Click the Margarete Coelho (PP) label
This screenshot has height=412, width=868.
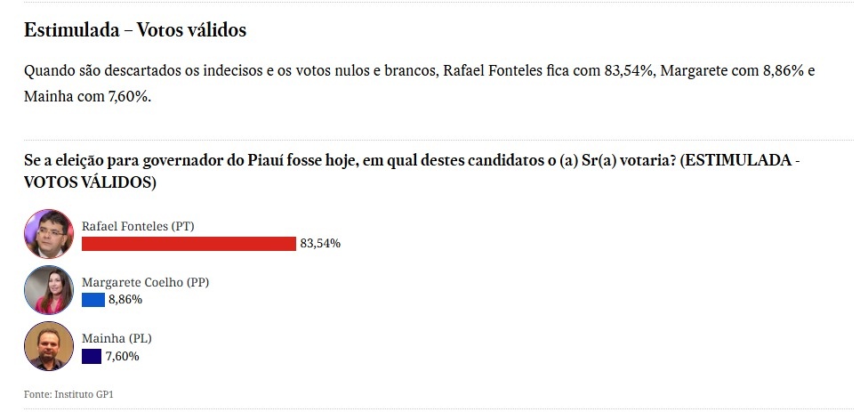point(145,282)
